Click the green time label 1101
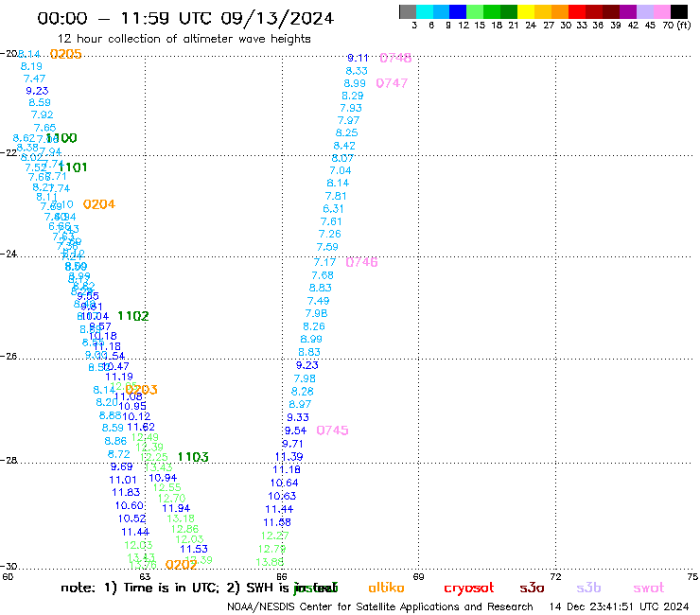The height and width of the screenshot is (615, 700). [72, 167]
